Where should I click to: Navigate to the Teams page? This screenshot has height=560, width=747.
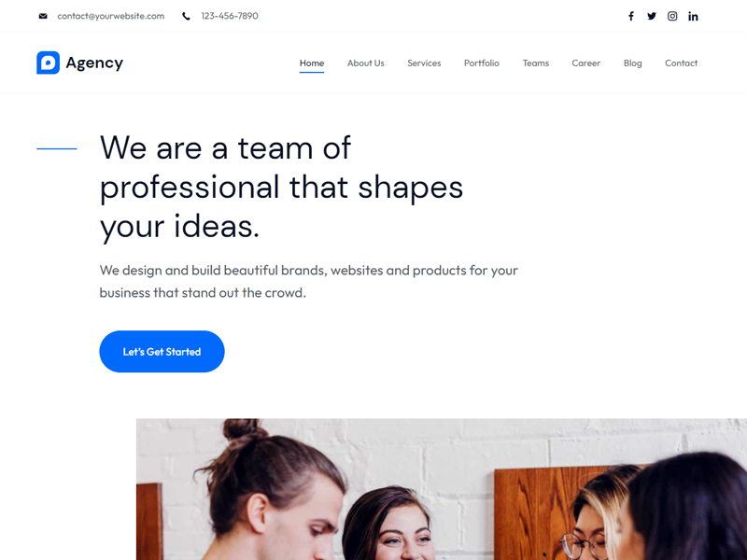click(535, 63)
